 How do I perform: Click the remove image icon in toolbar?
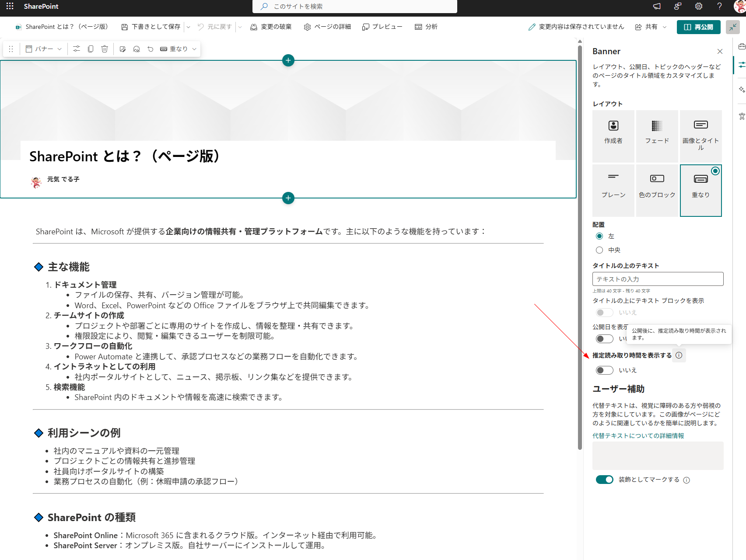(x=137, y=49)
